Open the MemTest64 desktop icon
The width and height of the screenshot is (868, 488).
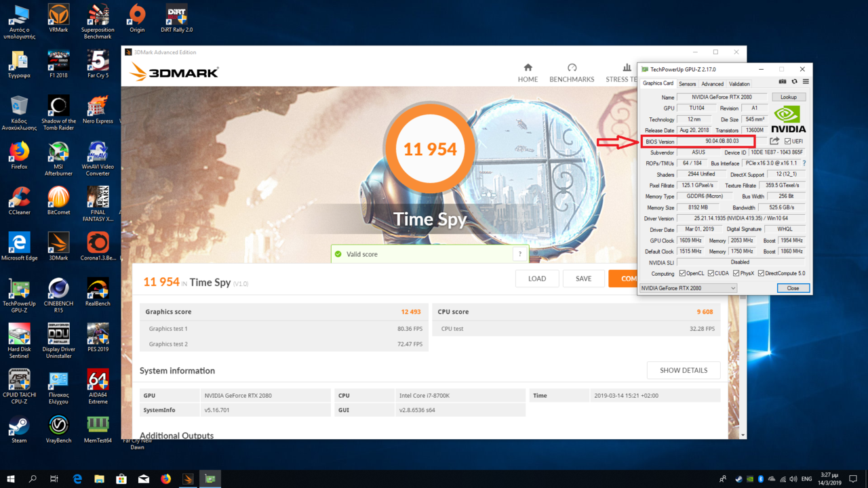[x=98, y=428]
